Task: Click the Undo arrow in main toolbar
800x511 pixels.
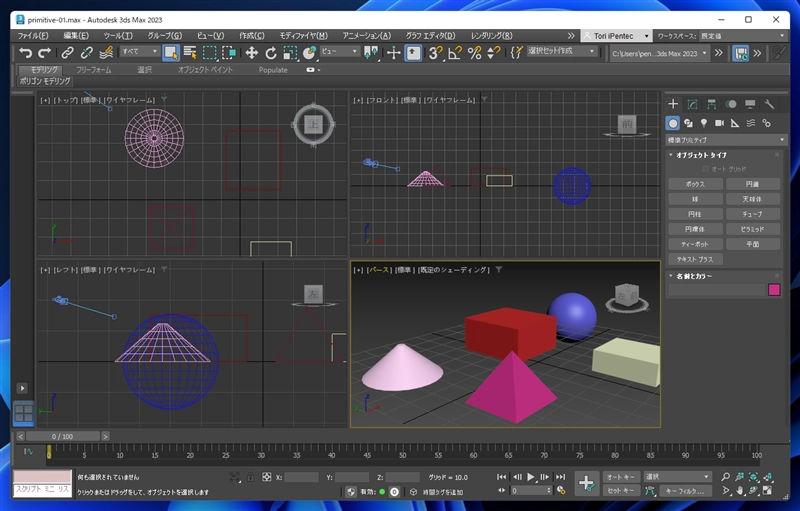Action: pyautogui.click(x=25, y=52)
